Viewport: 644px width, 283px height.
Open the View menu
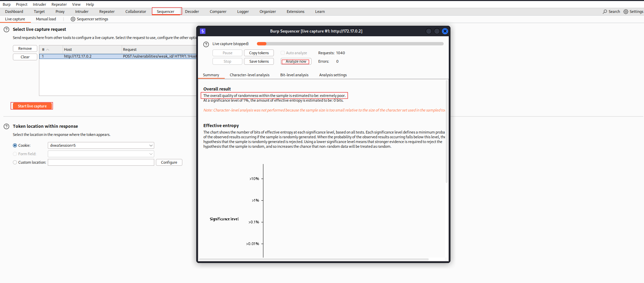[76, 4]
